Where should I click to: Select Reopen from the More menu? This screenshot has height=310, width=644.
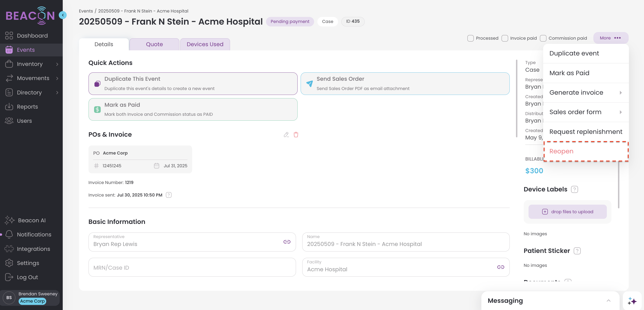tap(561, 151)
